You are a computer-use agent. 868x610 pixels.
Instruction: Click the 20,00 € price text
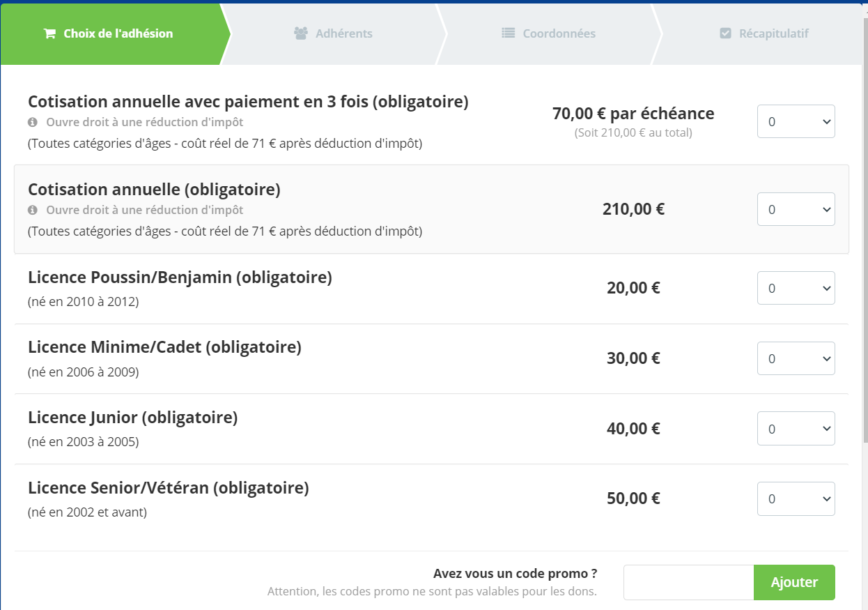coord(633,288)
